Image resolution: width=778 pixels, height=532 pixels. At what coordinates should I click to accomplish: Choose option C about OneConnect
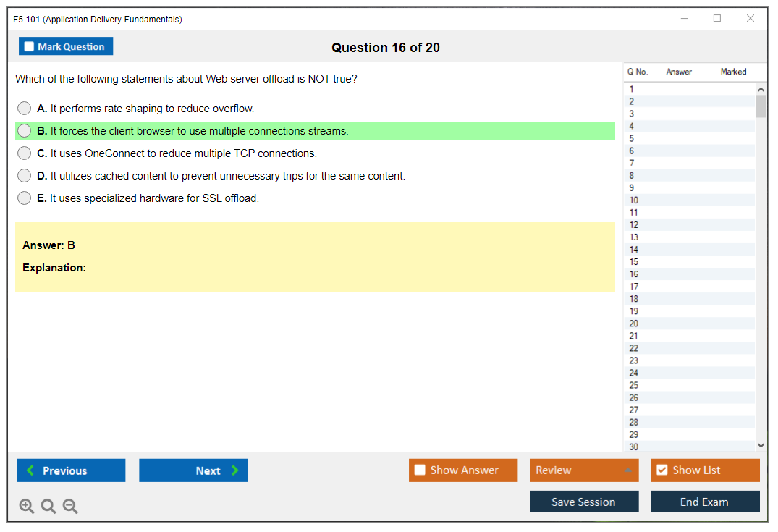click(x=25, y=153)
